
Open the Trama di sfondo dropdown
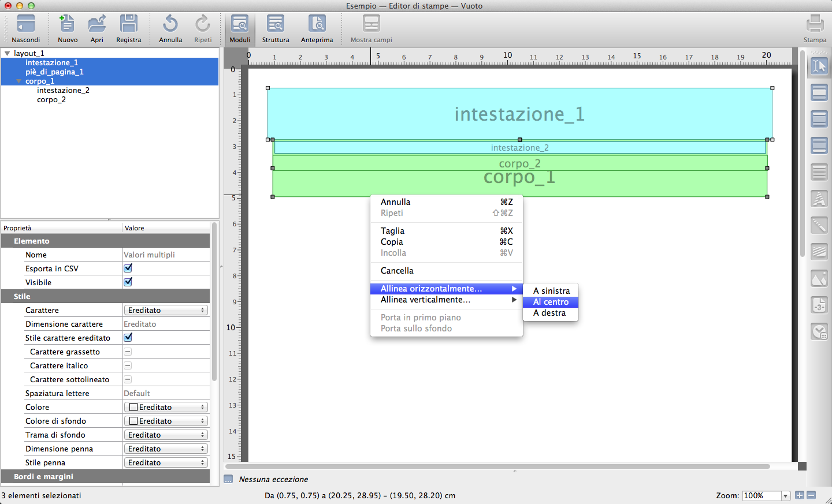coord(166,435)
